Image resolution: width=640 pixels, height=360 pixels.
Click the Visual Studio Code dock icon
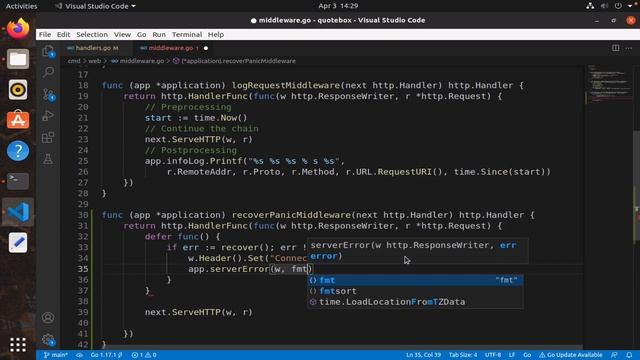click(18, 212)
